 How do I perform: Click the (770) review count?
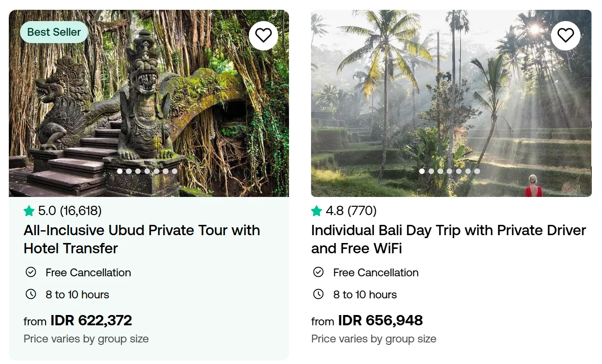[x=362, y=211]
